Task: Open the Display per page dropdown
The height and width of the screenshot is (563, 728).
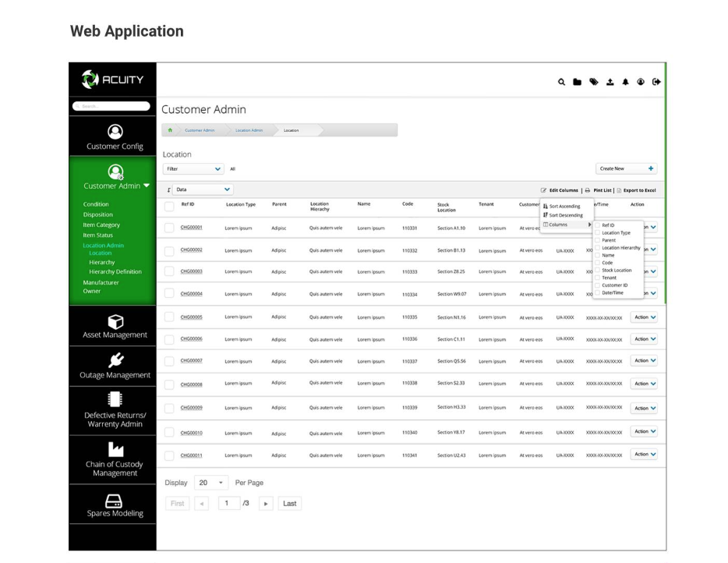Action: coord(210,483)
